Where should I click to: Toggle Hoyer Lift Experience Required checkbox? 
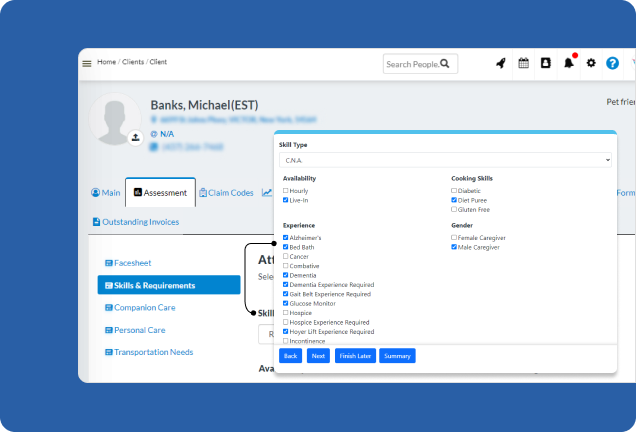[x=286, y=331]
